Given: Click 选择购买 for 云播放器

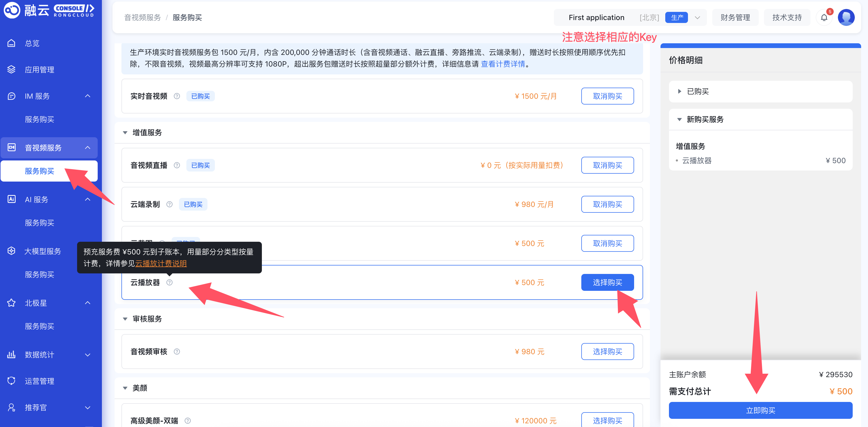Looking at the screenshot, I should (607, 283).
